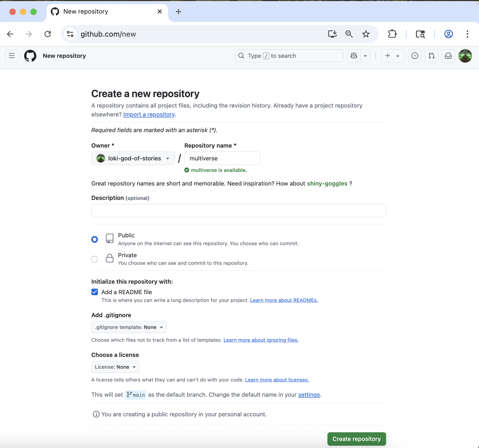Open a new browser tab
Viewport: 479px width, 448px height.
pyautogui.click(x=179, y=12)
